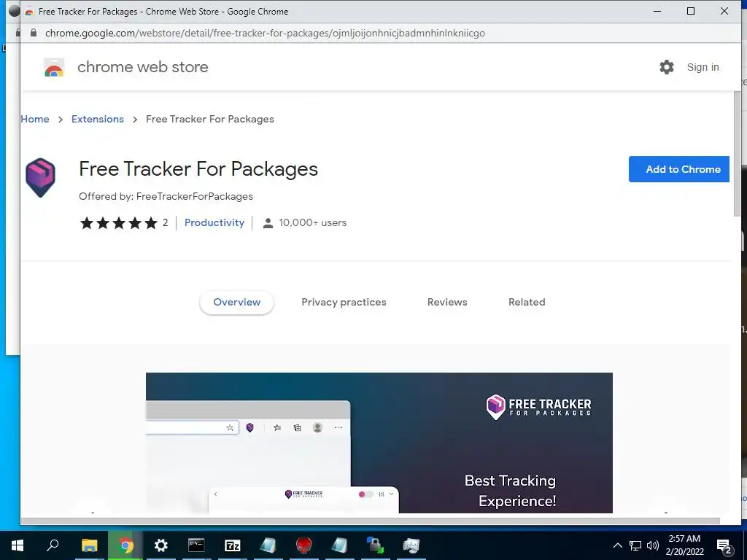Click the Free Tracker For Packages heading
This screenshot has height=560, width=747.
(198, 169)
